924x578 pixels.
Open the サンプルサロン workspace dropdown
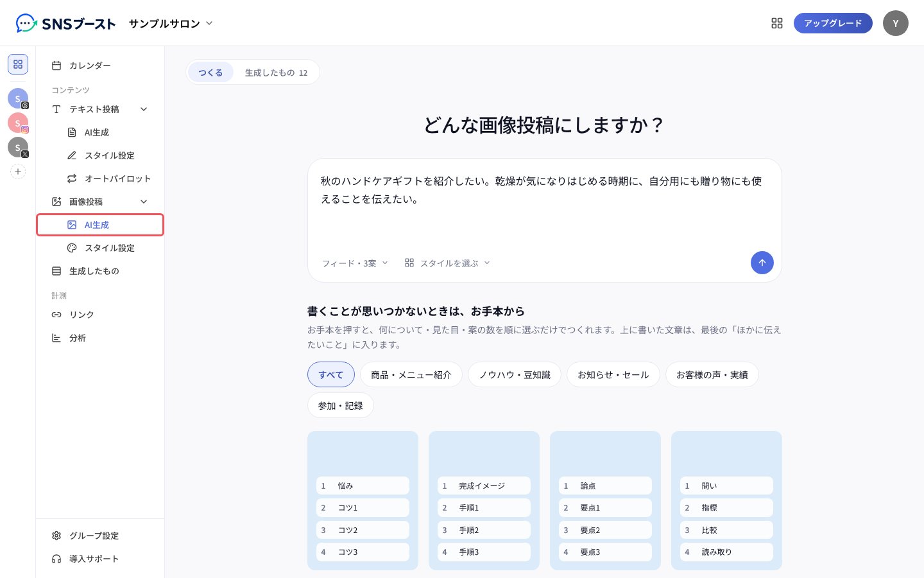pos(171,23)
